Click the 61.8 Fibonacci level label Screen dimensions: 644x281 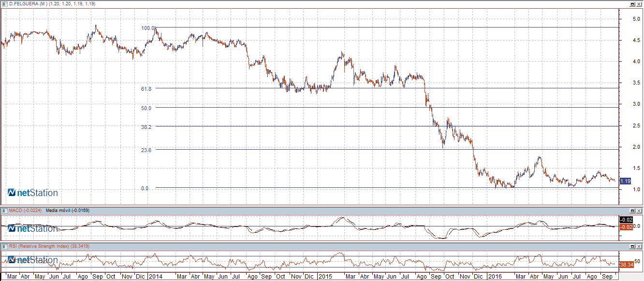[146, 89]
